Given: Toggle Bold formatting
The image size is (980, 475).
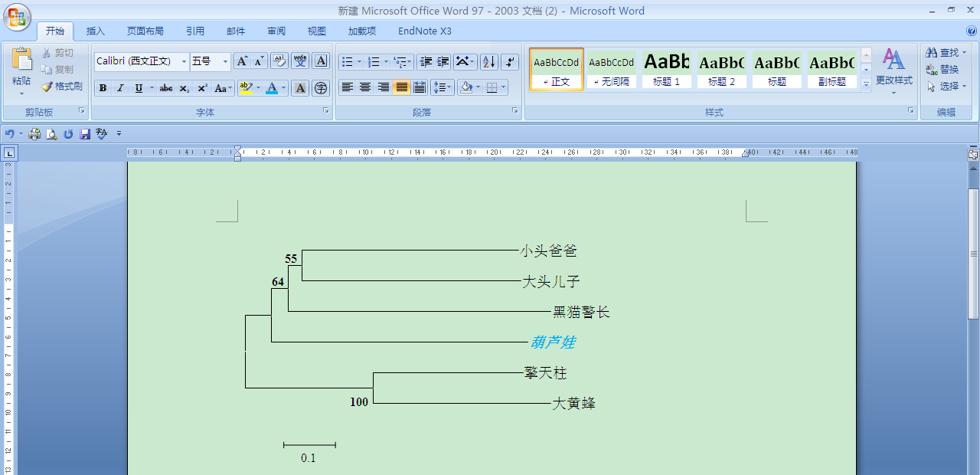Looking at the screenshot, I should [x=103, y=88].
